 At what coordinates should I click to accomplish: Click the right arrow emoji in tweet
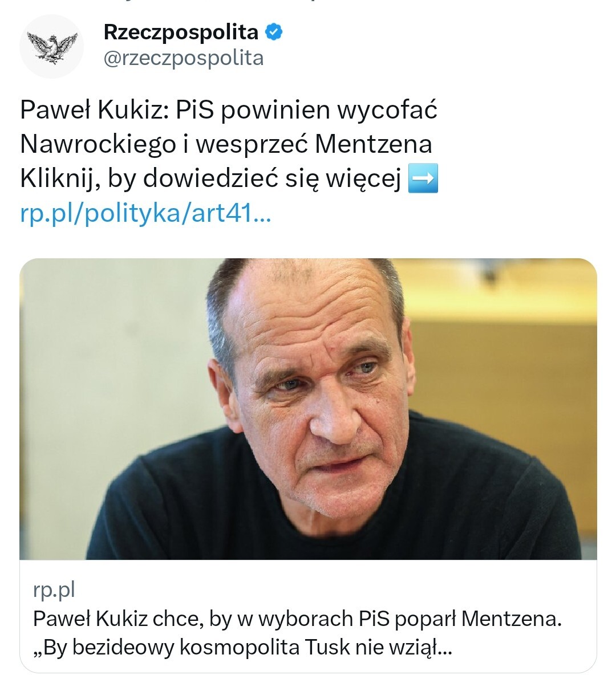pyautogui.click(x=423, y=178)
